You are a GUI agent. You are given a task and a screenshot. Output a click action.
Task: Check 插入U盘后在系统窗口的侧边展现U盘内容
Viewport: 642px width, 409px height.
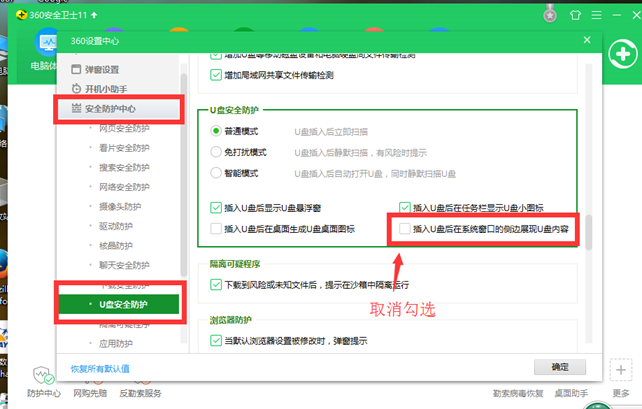pyautogui.click(x=405, y=229)
